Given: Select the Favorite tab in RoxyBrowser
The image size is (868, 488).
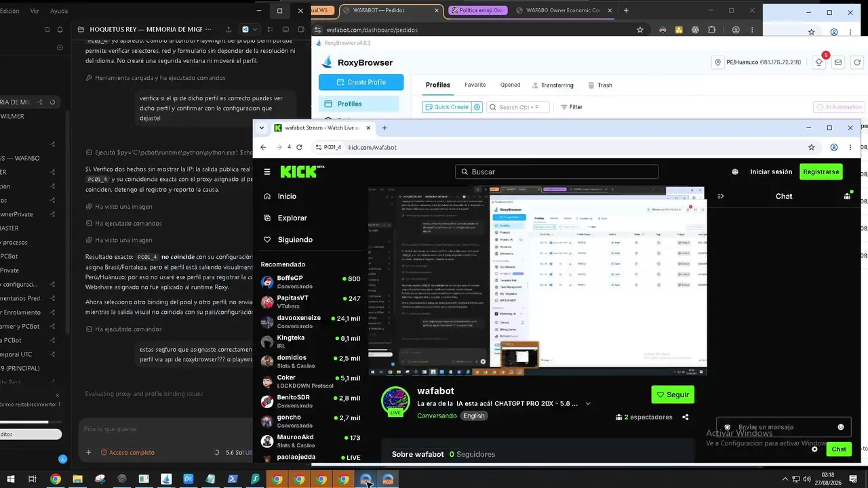Looking at the screenshot, I should 475,85.
